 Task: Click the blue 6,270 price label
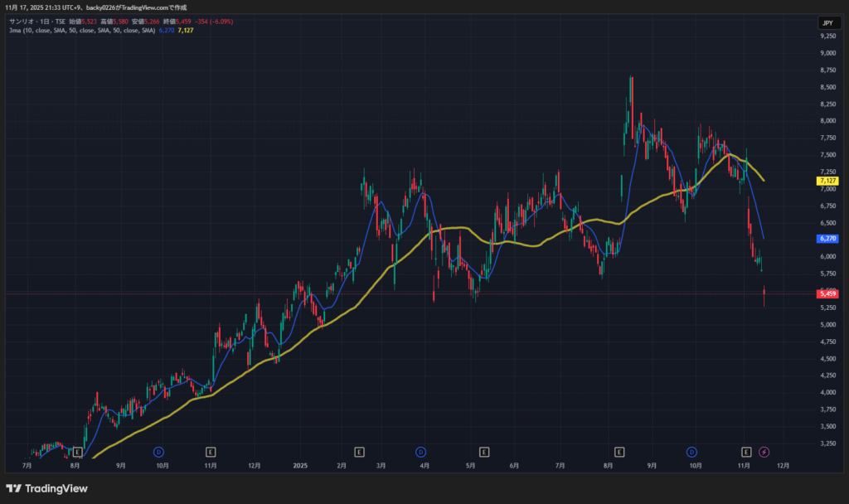tap(827, 238)
